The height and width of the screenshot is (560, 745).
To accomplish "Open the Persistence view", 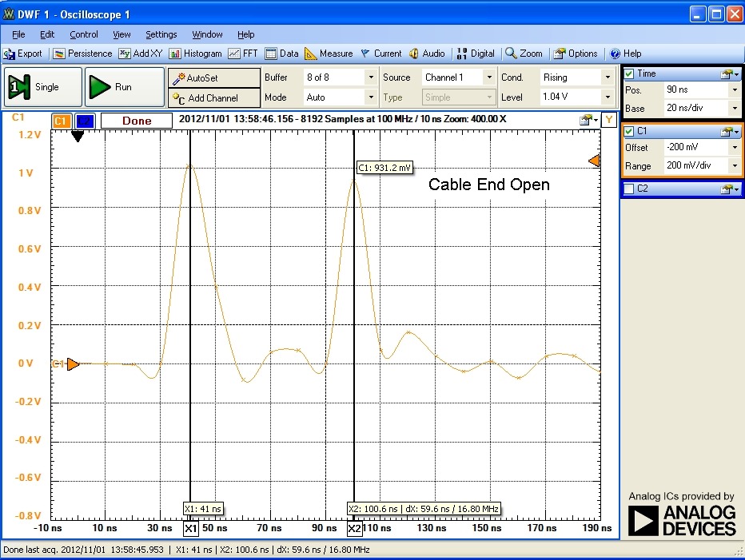I will pos(82,54).
